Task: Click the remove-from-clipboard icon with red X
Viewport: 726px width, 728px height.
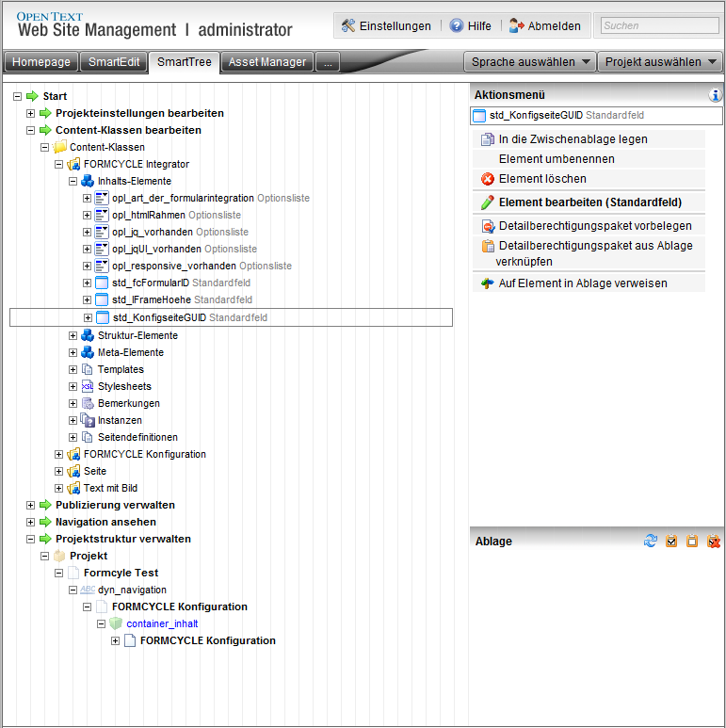Action: [x=714, y=542]
